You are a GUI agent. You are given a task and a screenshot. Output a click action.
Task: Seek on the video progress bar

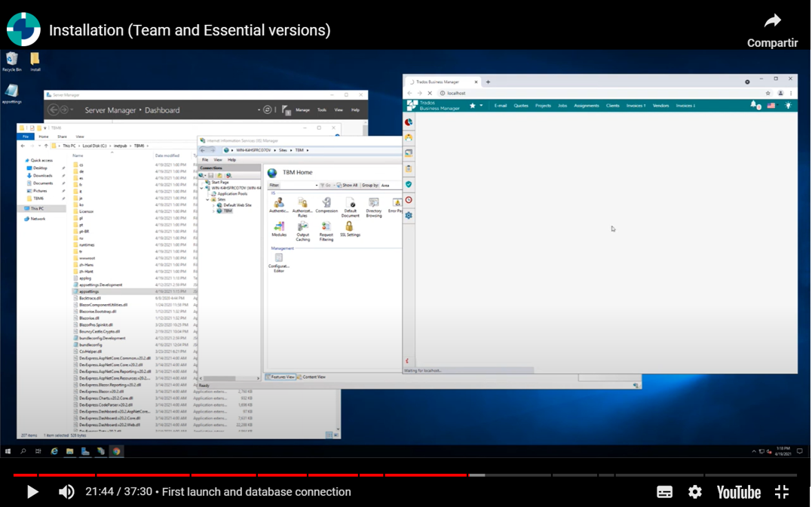pyautogui.click(x=405, y=475)
